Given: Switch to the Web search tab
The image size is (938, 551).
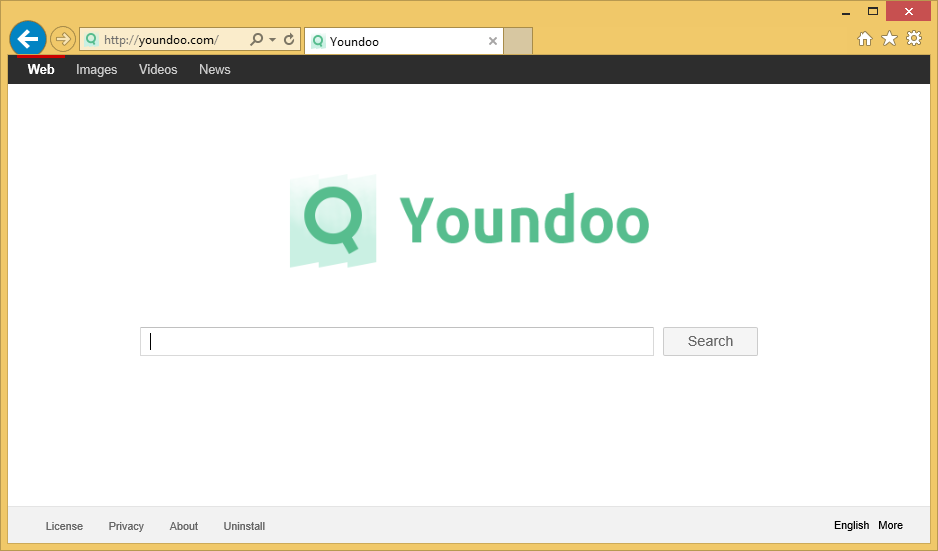Looking at the screenshot, I should click(41, 69).
